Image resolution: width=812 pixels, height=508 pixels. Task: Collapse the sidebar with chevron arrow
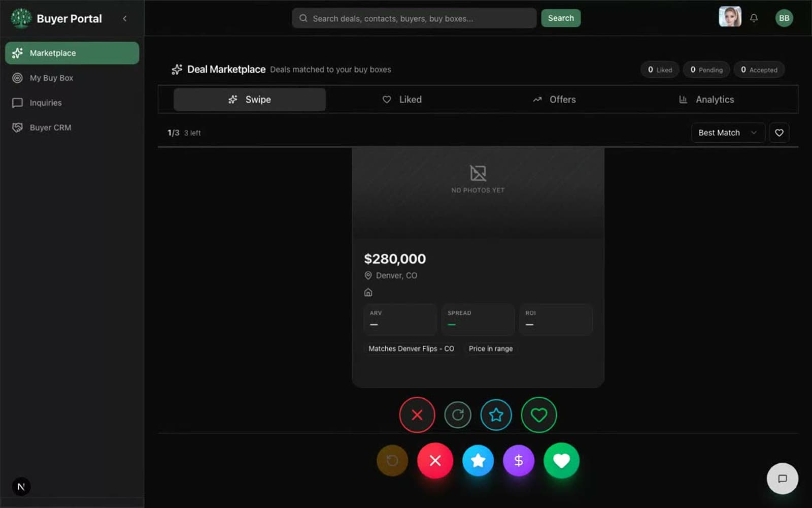124,19
